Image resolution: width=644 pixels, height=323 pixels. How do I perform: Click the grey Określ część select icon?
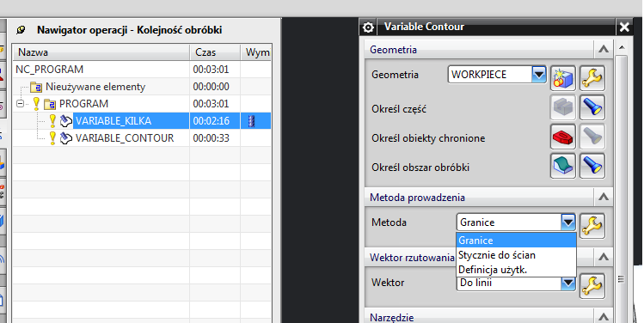563,107
